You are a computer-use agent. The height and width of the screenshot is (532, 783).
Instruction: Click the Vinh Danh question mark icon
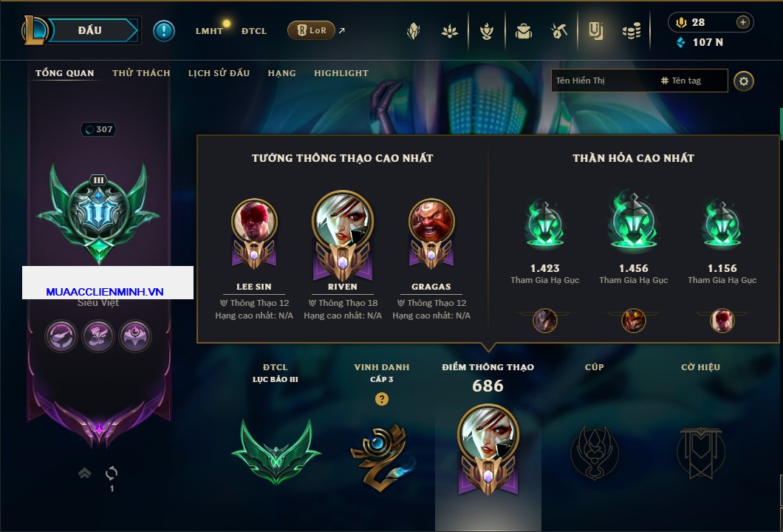tap(381, 398)
